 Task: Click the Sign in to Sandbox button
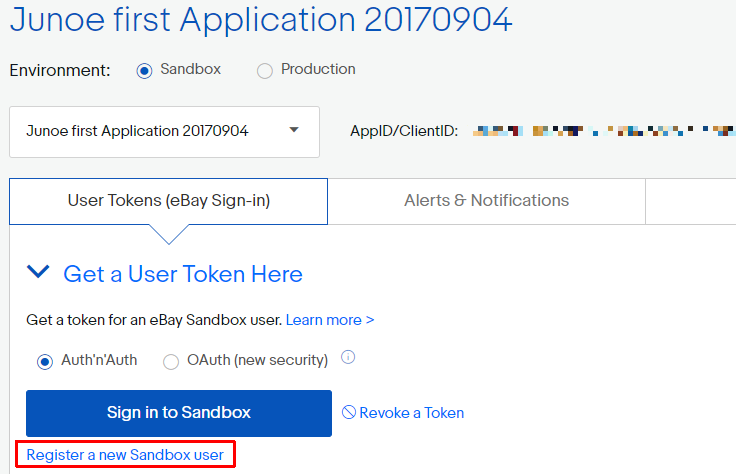[179, 413]
